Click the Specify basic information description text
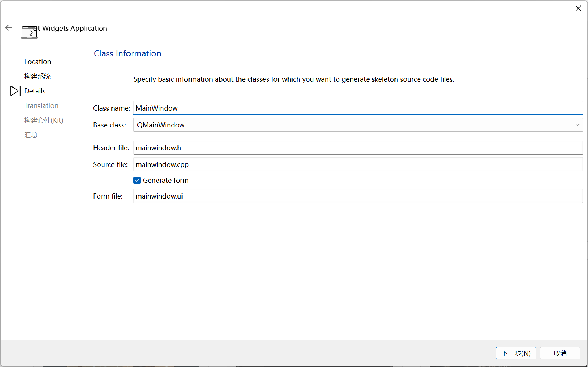This screenshot has height=367, width=588. click(x=294, y=79)
